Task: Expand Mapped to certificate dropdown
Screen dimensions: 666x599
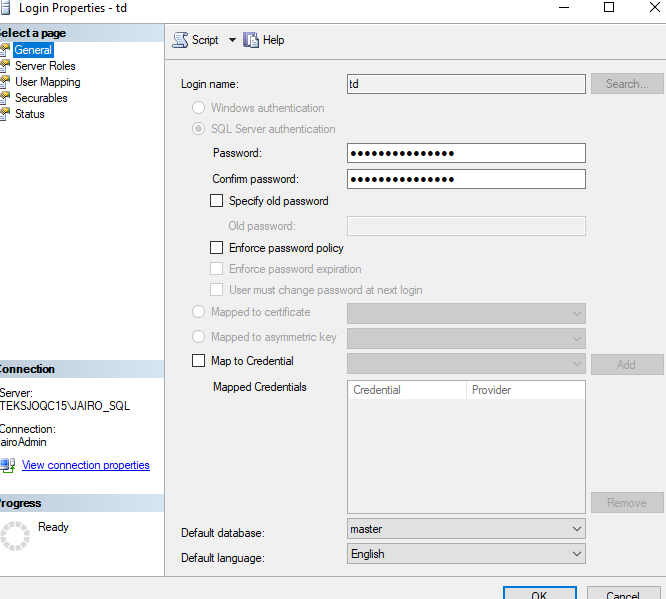Action: pyautogui.click(x=576, y=314)
